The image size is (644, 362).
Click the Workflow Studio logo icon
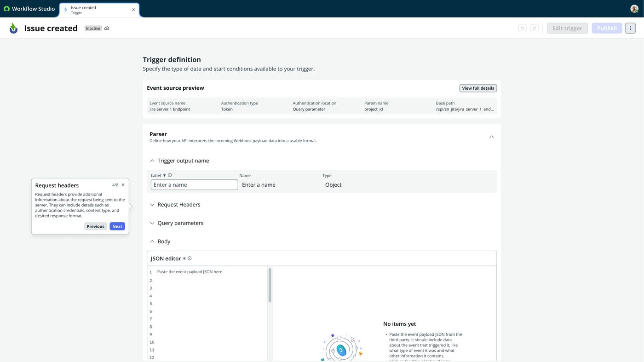click(x=6, y=9)
